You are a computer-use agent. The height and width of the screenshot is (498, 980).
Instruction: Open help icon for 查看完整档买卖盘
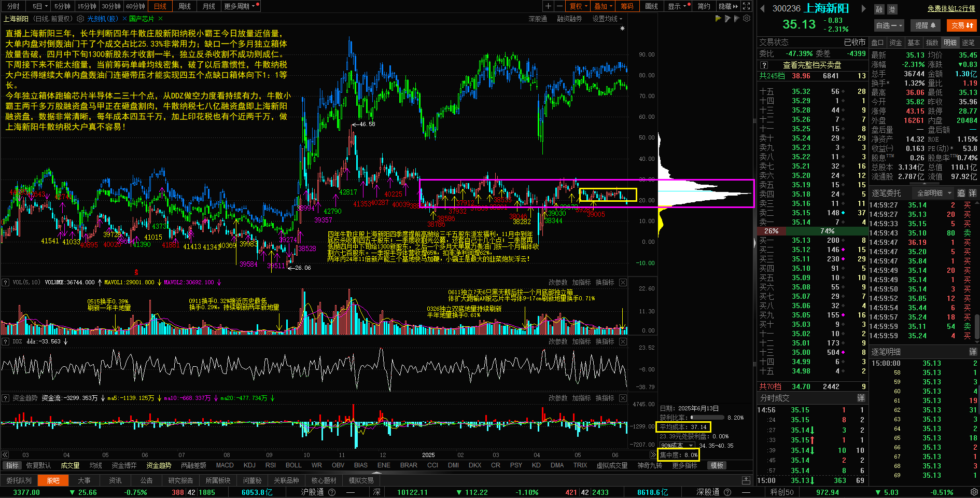pyautogui.click(x=764, y=65)
